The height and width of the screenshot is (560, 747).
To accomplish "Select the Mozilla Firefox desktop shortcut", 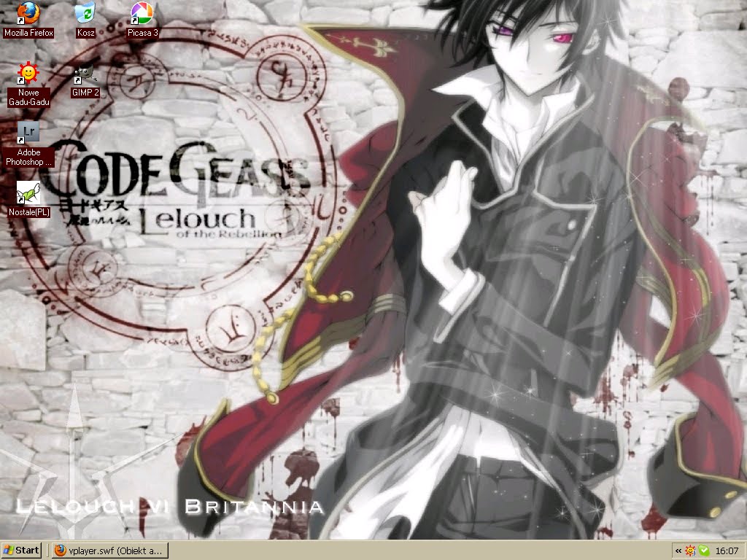I will pyautogui.click(x=28, y=20).
